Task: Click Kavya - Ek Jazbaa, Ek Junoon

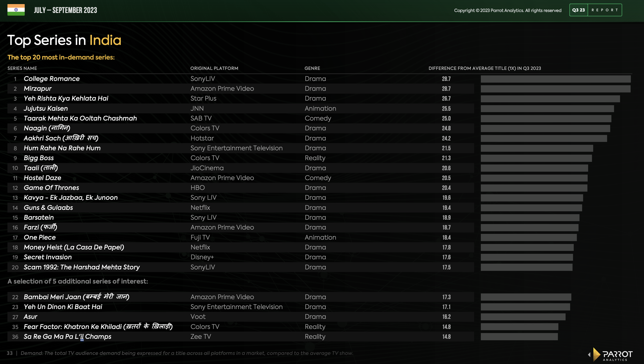Action: click(x=71, y=197)
